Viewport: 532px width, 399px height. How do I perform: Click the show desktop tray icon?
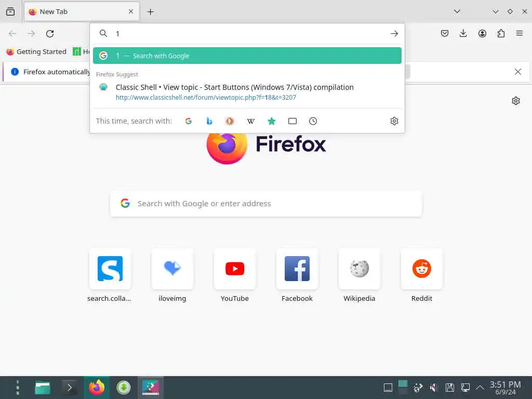388,388
